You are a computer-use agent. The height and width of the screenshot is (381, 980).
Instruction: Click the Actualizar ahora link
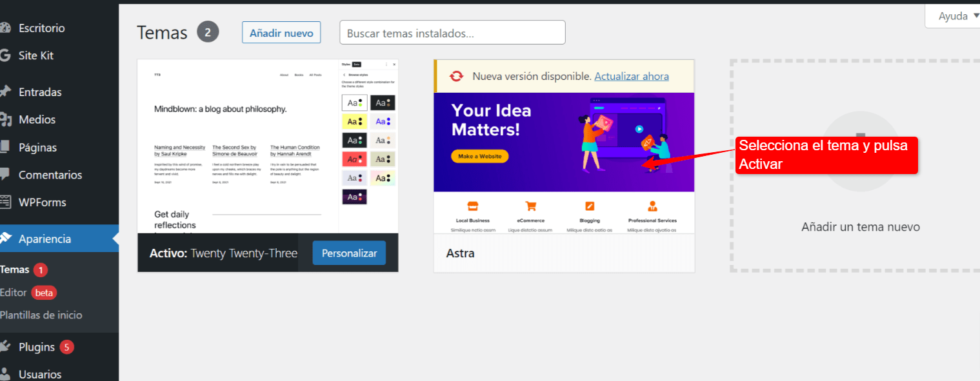click(632, 76)
